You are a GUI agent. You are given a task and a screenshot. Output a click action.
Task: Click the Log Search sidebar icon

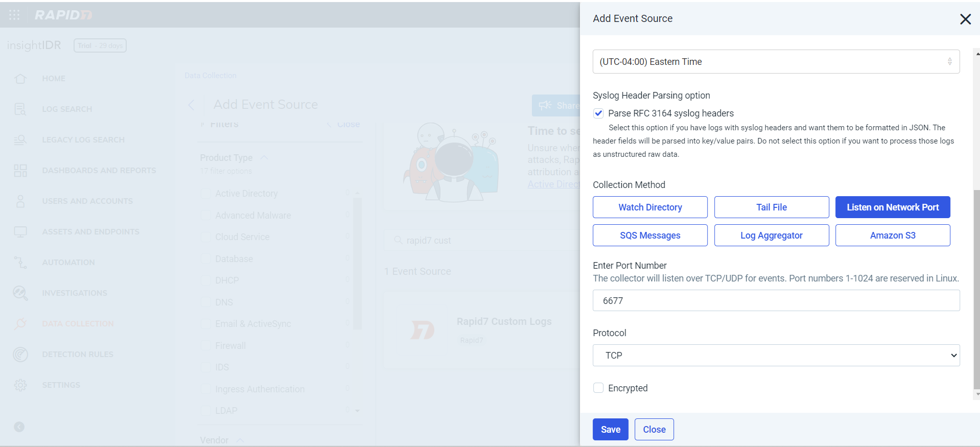point(20,109)
